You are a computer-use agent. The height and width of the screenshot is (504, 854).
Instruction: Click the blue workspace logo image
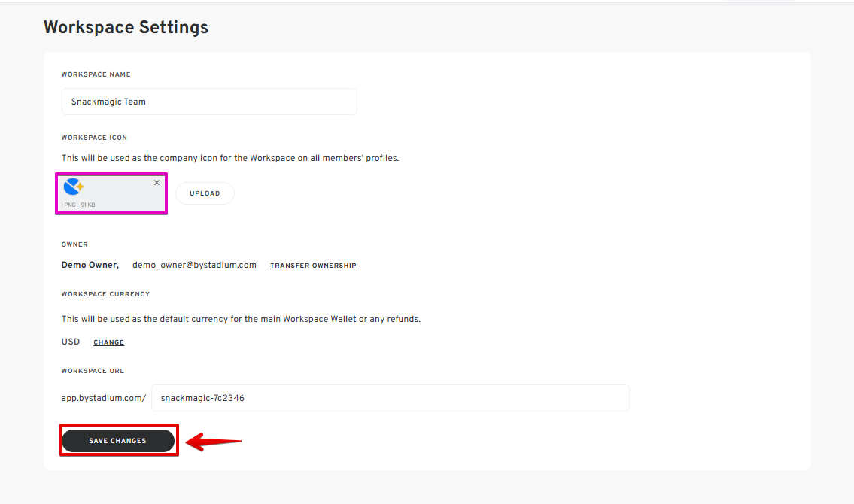pos(73,188)
